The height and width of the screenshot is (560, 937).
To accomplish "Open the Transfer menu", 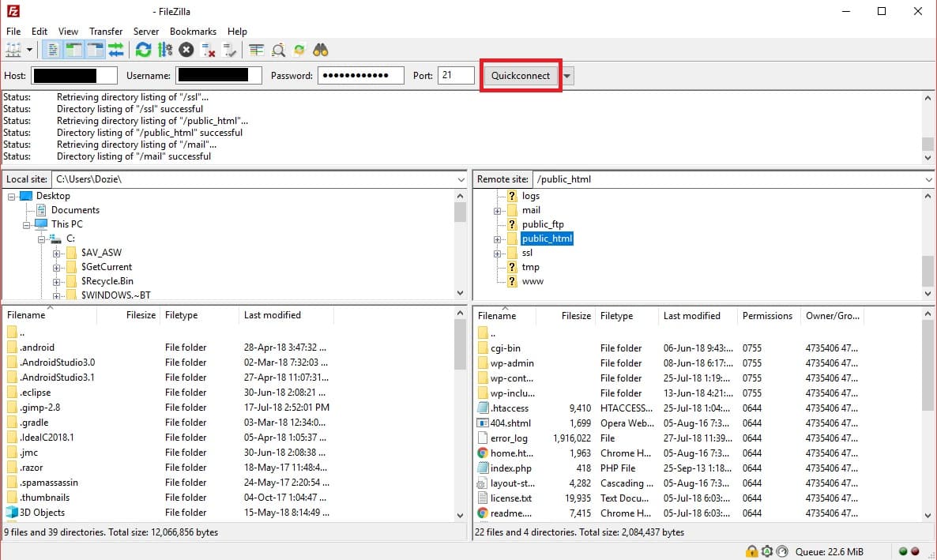I will [x=106, y=31].
